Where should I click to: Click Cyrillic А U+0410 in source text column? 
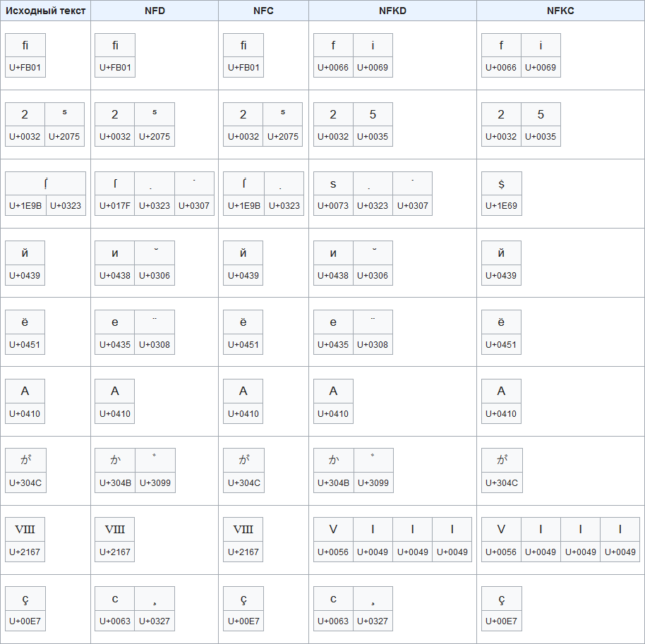(25, 401)
